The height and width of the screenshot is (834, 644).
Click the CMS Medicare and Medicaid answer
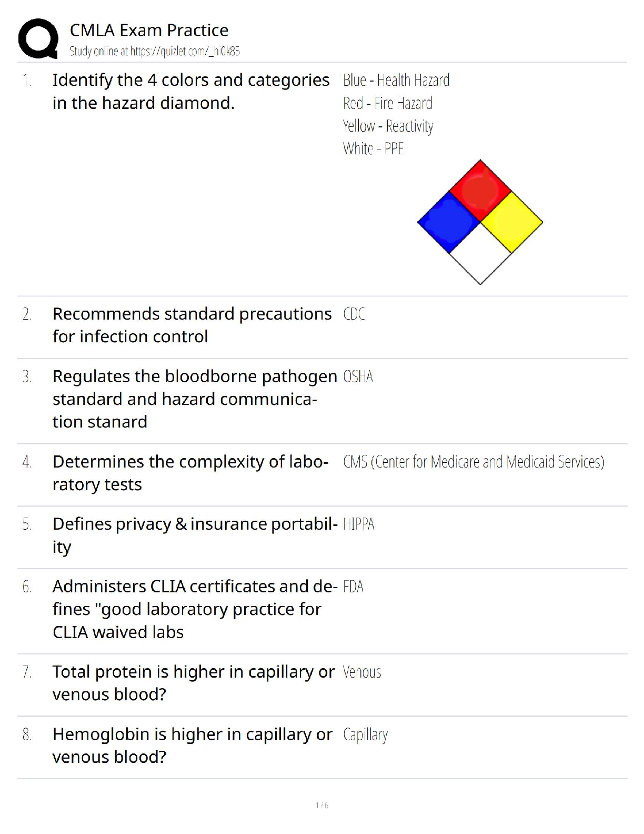click(474, 462)
